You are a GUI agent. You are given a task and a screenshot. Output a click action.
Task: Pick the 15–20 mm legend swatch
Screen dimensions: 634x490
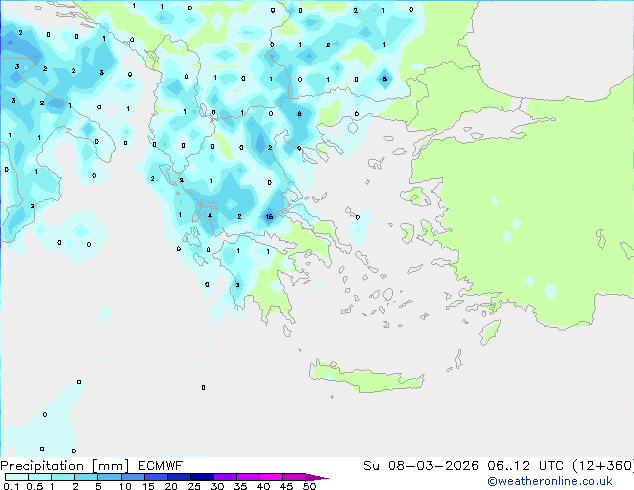(x=156, y=477)
